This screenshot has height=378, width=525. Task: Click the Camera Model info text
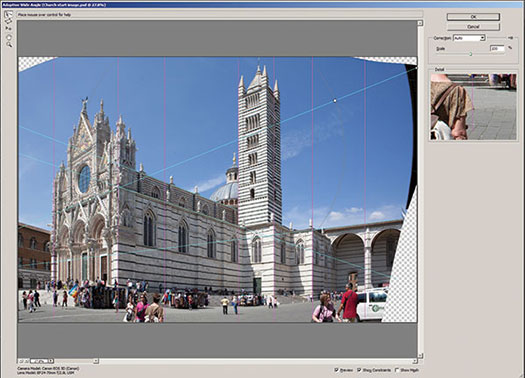point(48,368)
